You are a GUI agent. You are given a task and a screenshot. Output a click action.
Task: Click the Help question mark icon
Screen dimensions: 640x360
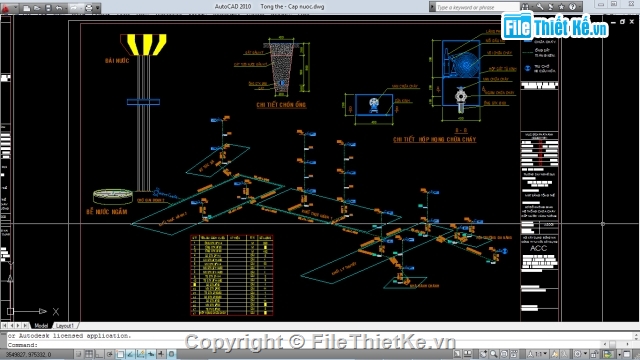pyautogui.click(x=572, y=7)
